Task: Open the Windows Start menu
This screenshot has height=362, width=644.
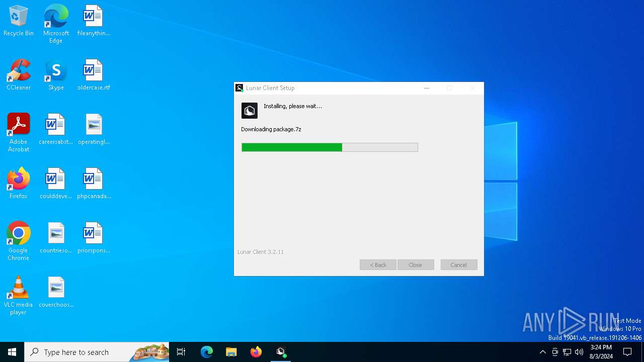Action: pos(12,352)
